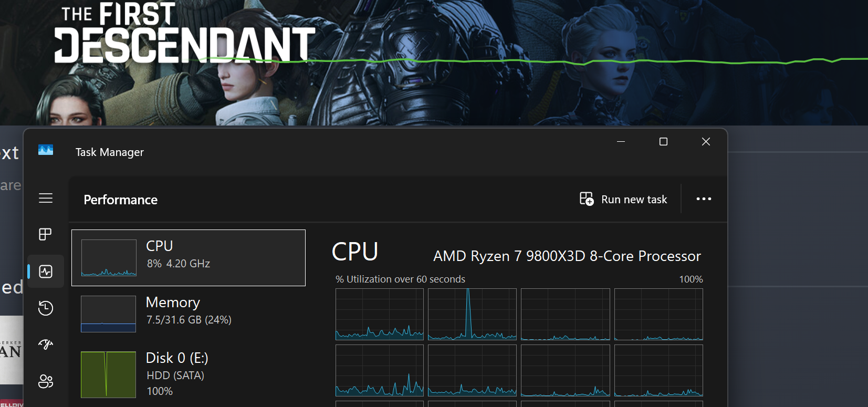Select the CPU 8% 4.20 GHz resource entry
The image size is (868, 407).
(189, 258)
